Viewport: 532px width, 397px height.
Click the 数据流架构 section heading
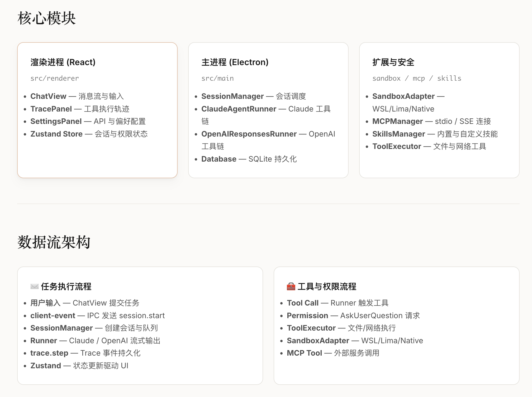tap(54, 242)
